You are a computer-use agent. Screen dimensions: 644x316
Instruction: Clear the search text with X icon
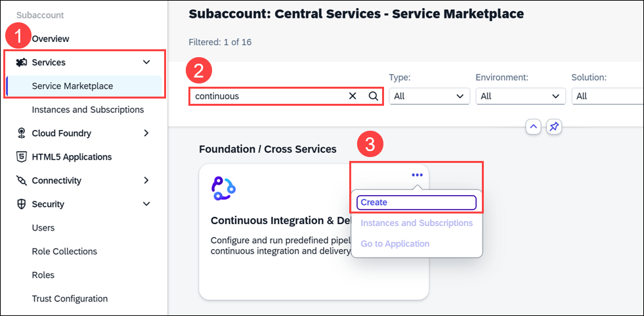click(353, 96)
